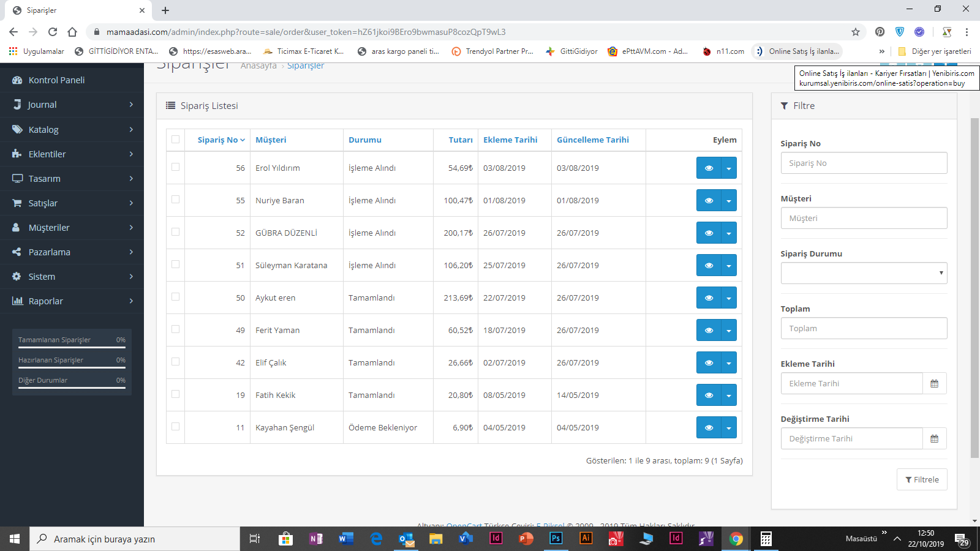The image size is (980, 551).
Task: Open the Bitwarden shield extension icon
Action: coord(899,32)
